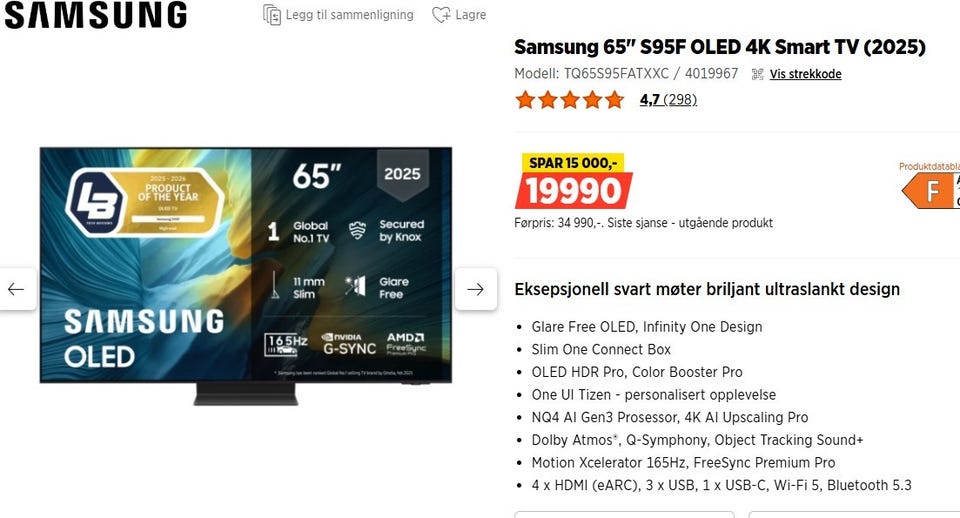Click the barcode icon next to Vis strekkode
Screen dimensions: 960x518
tap(757, 74)
